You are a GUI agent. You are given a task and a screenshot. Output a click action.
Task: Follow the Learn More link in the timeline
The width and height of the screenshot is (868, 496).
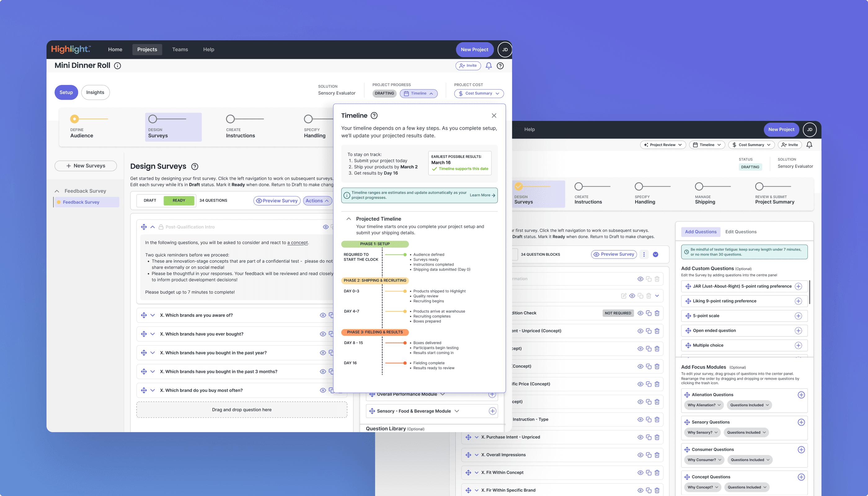click(482, 195)
